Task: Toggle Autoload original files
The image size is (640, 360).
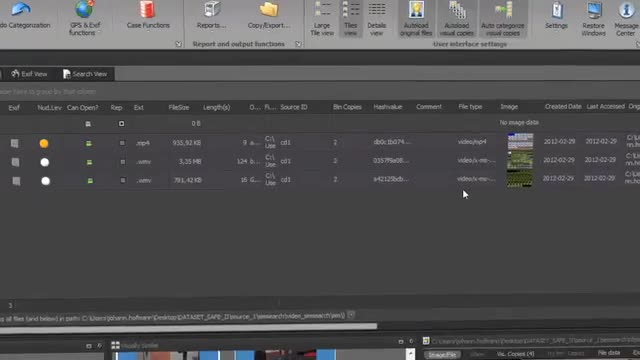Action: (x=416, y=19)
